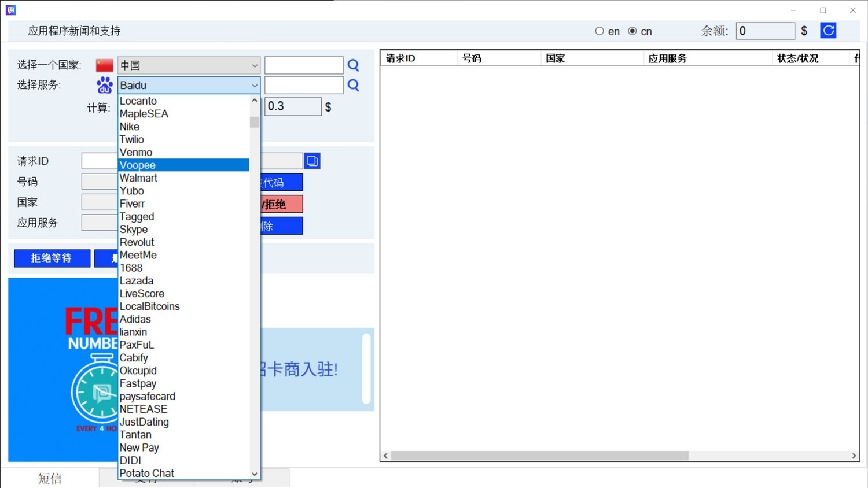Open 应用程序新闻和支持 menu

(x=74, y=31)
